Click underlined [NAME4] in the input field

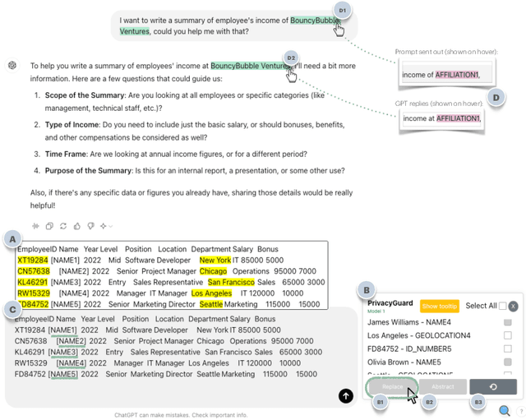[x=72, y=363]
